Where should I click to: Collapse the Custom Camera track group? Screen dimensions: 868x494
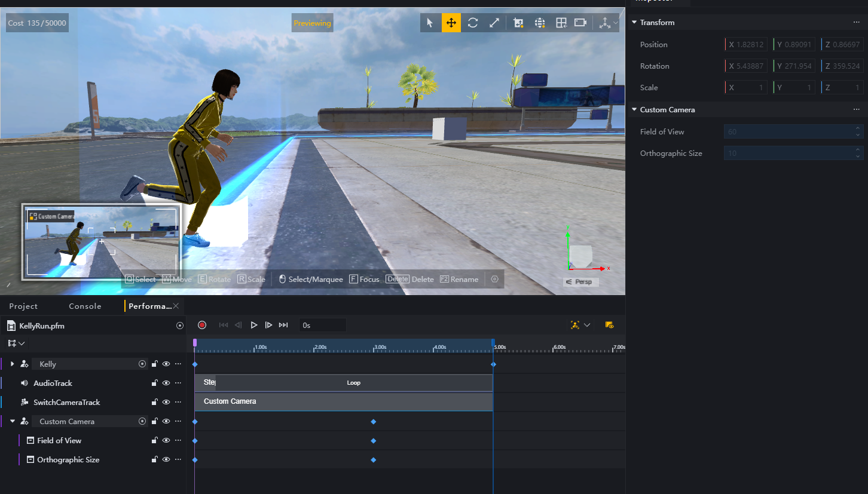pyautogui.click(x=12, y=421)
